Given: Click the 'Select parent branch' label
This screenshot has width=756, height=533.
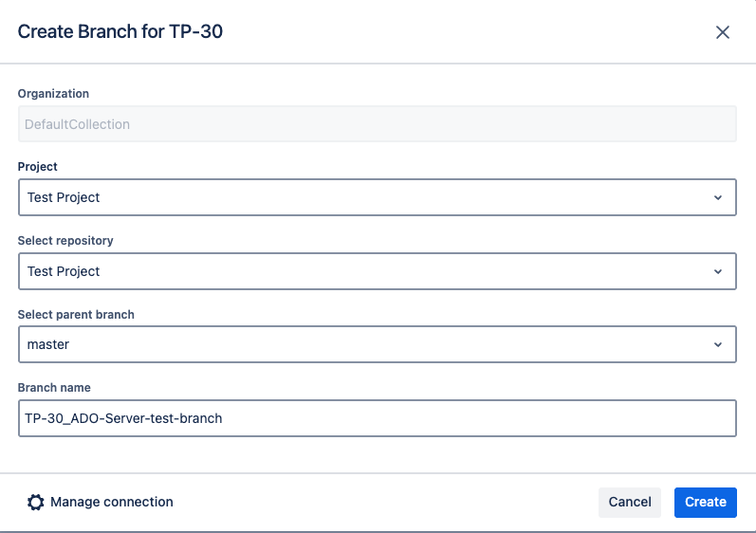Looking at the screenshot, I should click(76, 315).
